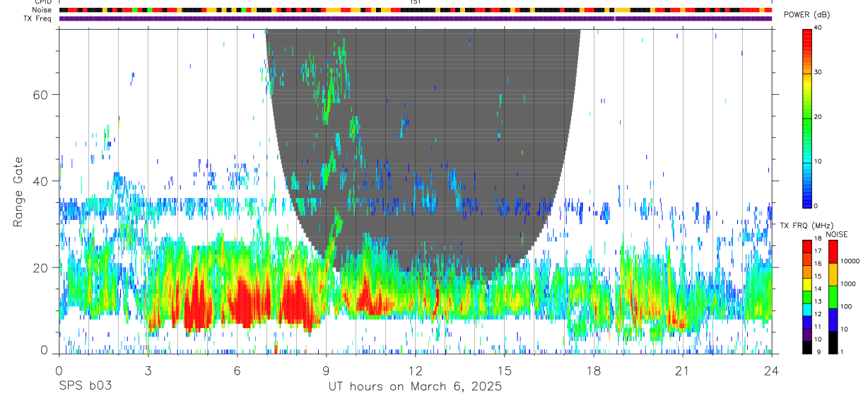Click the purple TX Freq strip above plot
Image resolution: width=868 pixels, height=401 pixels.
point(416,18)
